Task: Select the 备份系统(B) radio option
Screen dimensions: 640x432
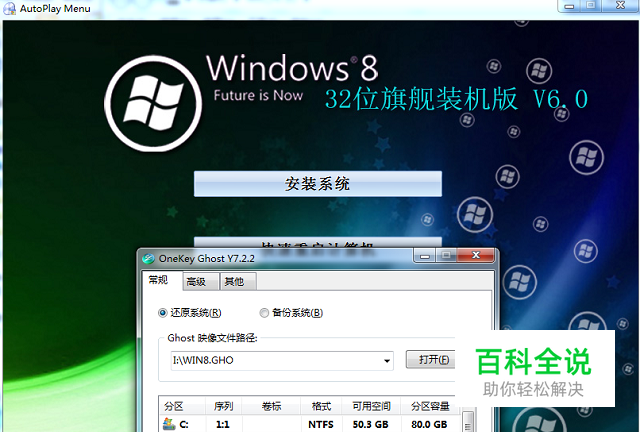Action: point(291,313)
